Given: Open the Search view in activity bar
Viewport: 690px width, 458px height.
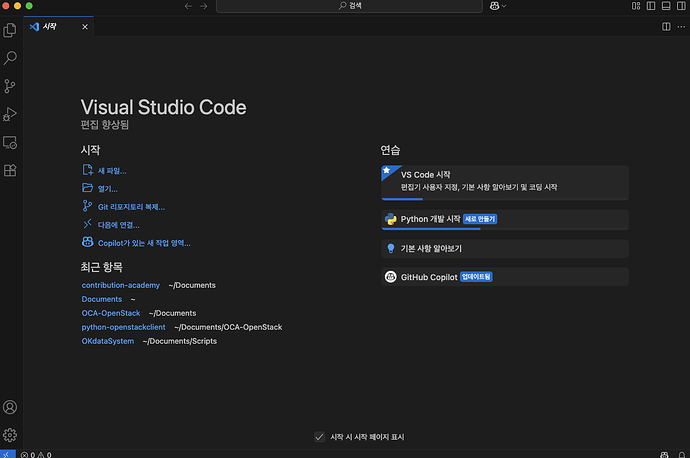Looking at the screenshot, I should tap(10, 58).
